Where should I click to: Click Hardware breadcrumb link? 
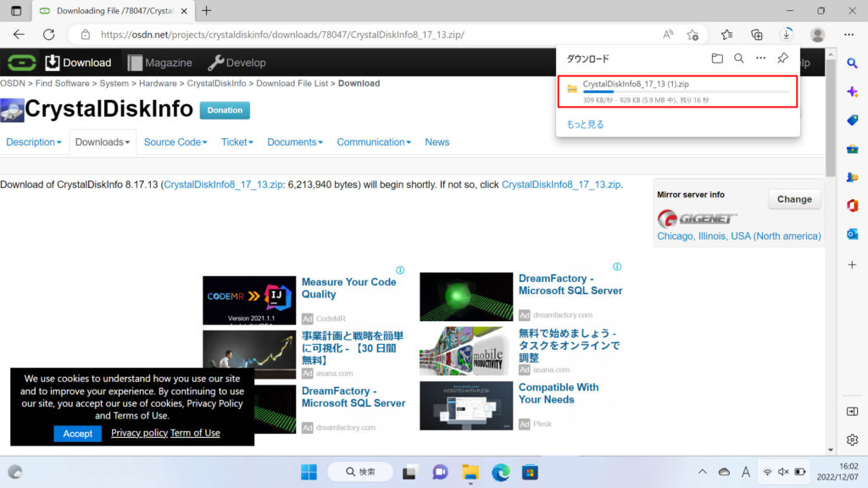158,84
